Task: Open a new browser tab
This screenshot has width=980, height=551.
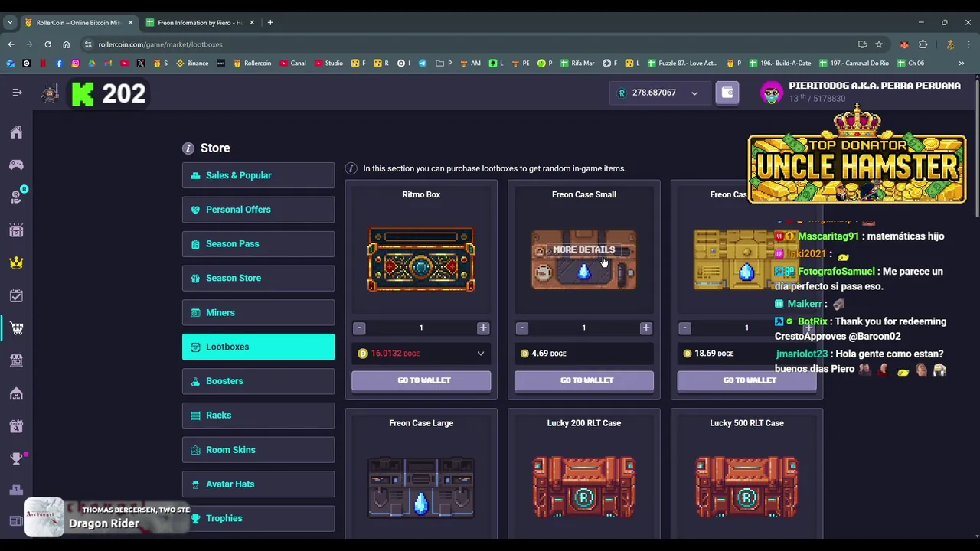Action: (x=270, y=23)
